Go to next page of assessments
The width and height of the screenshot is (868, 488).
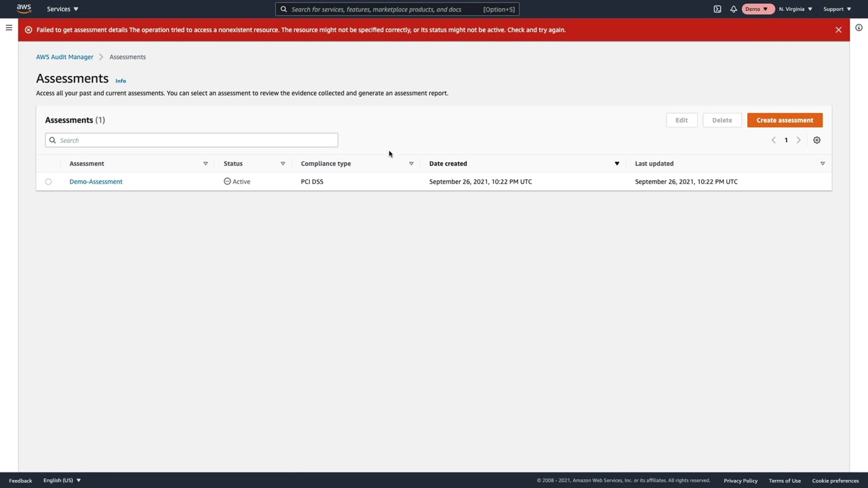pos(798,140)
